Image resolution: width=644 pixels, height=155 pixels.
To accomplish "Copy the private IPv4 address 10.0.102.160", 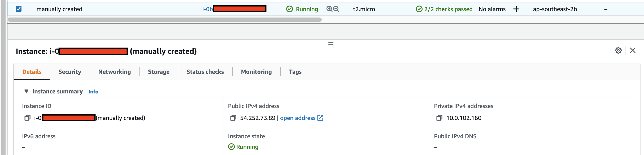I will (439, 118).
